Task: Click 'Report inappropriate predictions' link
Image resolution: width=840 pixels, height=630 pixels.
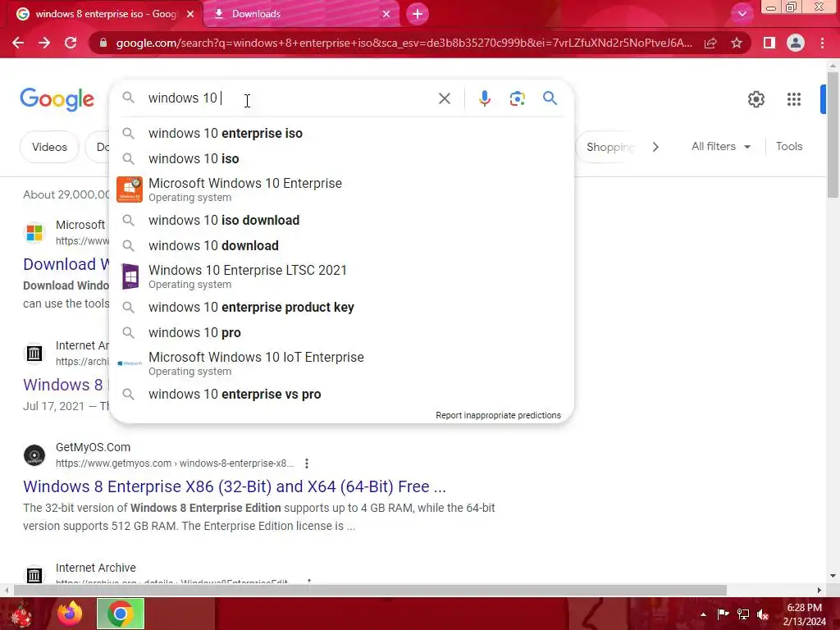Action: pos(498,415)
